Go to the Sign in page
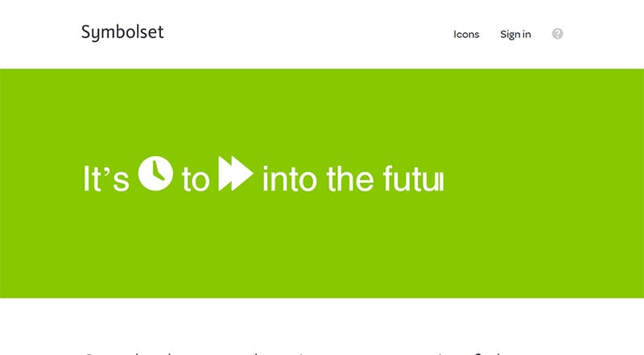 pyautogui.click(x=515, y=35)
